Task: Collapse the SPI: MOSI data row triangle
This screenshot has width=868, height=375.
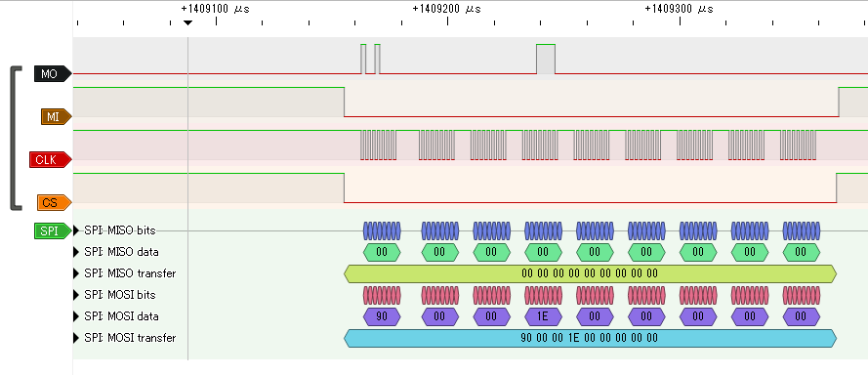Action: (x=76, y=316)
